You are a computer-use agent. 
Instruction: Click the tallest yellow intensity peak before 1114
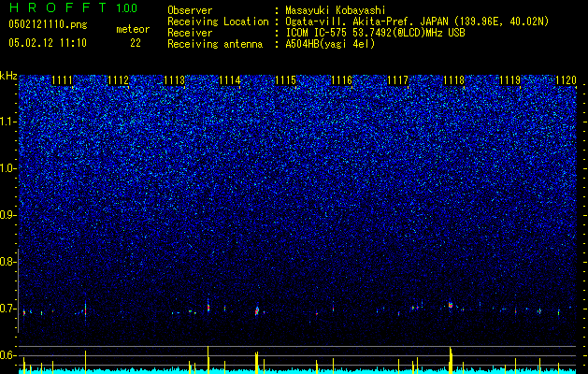(208, 360)
